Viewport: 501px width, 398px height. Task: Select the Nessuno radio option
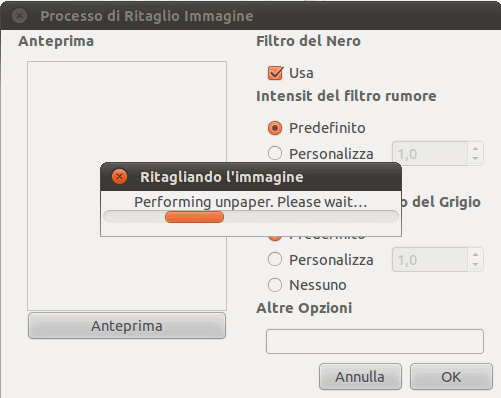(275, 285)
